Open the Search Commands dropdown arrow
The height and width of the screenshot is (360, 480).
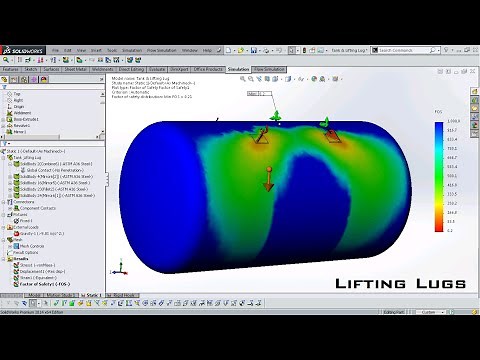(x=438, y=50)
